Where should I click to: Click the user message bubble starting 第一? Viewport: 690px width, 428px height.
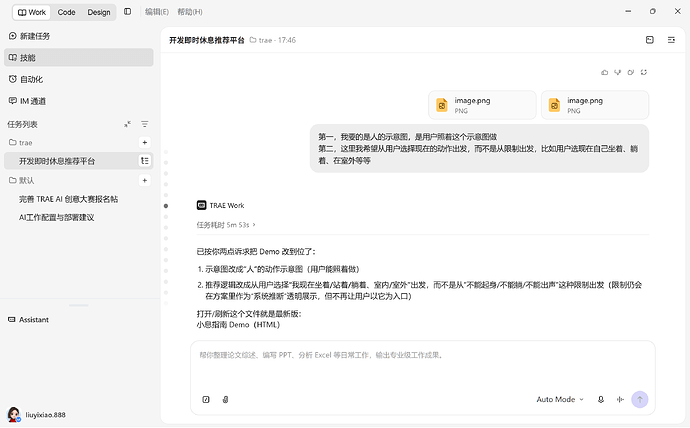coord(479,149)
